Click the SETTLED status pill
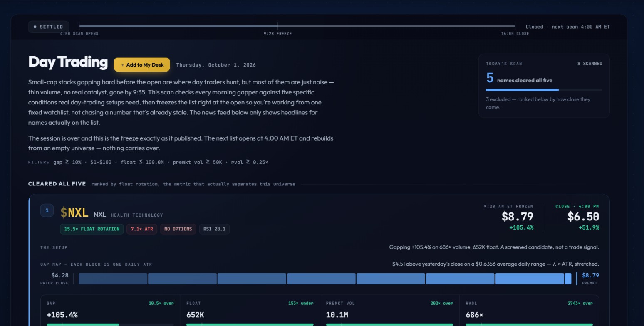The height and width of the screenshot is (326, 644). pos(49,27)
